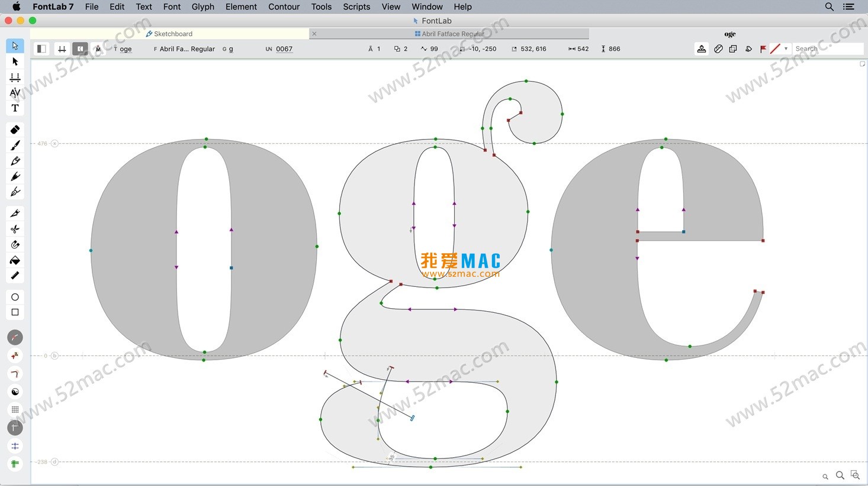The height and width of the screenshot is (488, 868).
Task: Select the Pen tool
Action: (x=15, y=176)
